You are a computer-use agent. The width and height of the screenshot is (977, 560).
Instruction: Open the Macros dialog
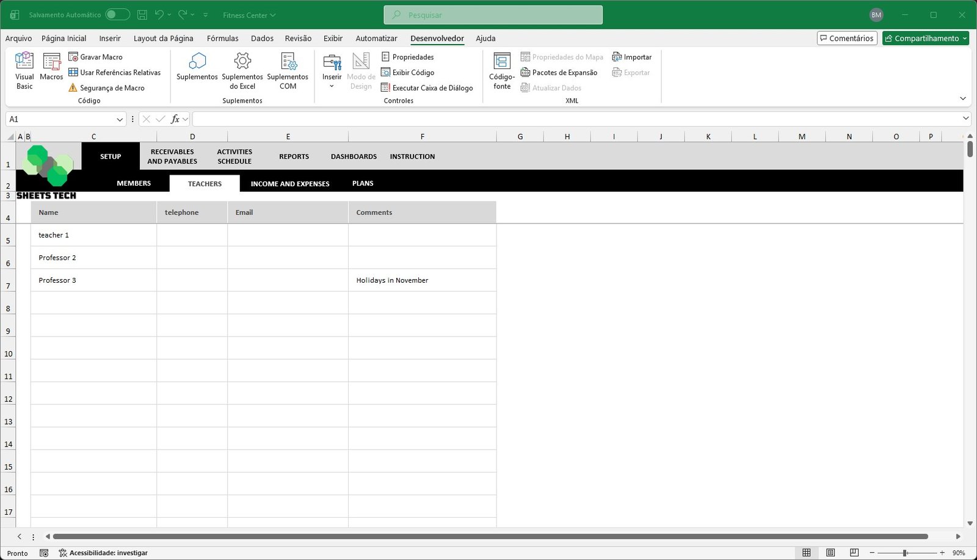(x=51, y=67)
